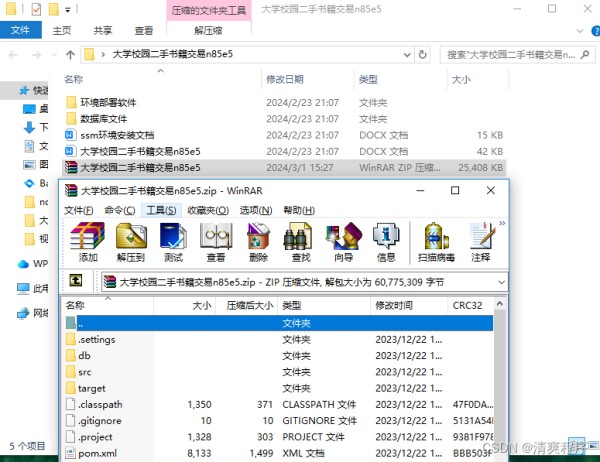Click the Test (测试) toolbar icon
This screenshot has height=462, width=600.
(173, 242)
